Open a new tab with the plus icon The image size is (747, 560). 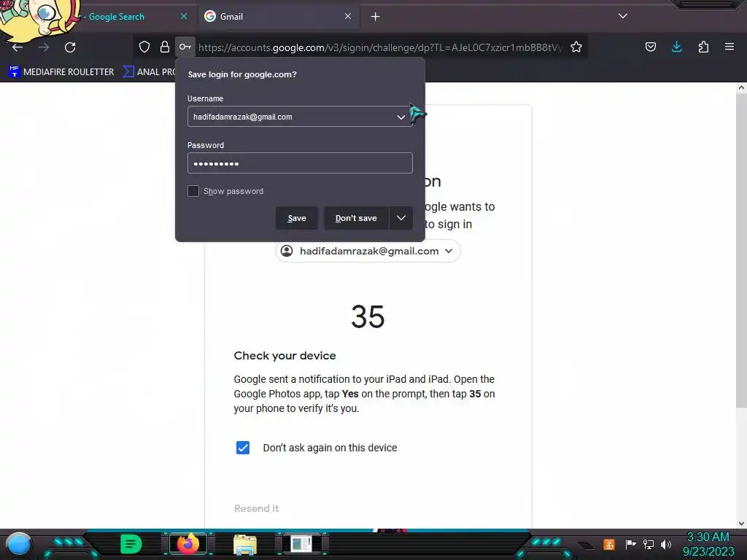pos(376,17)
